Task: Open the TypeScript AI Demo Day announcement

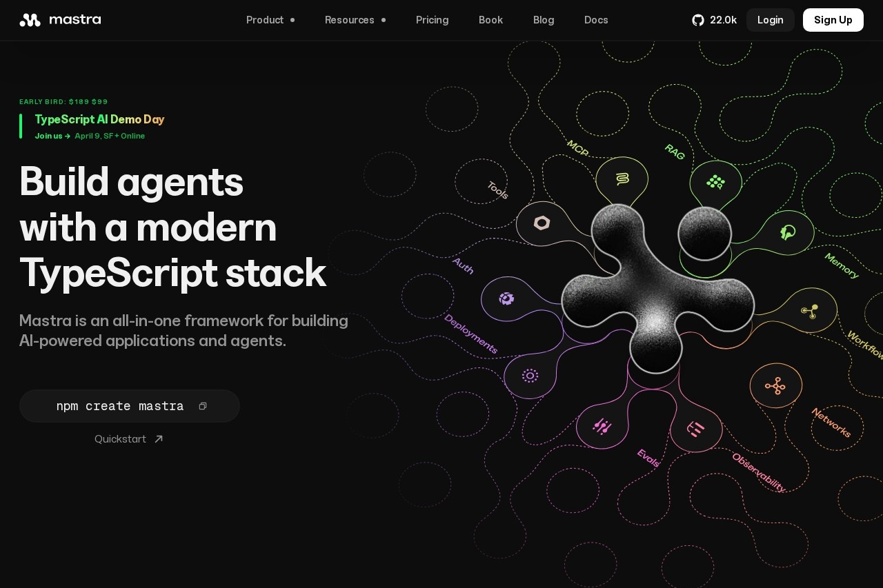Action: pyautogui.click(x=100, y=119)
